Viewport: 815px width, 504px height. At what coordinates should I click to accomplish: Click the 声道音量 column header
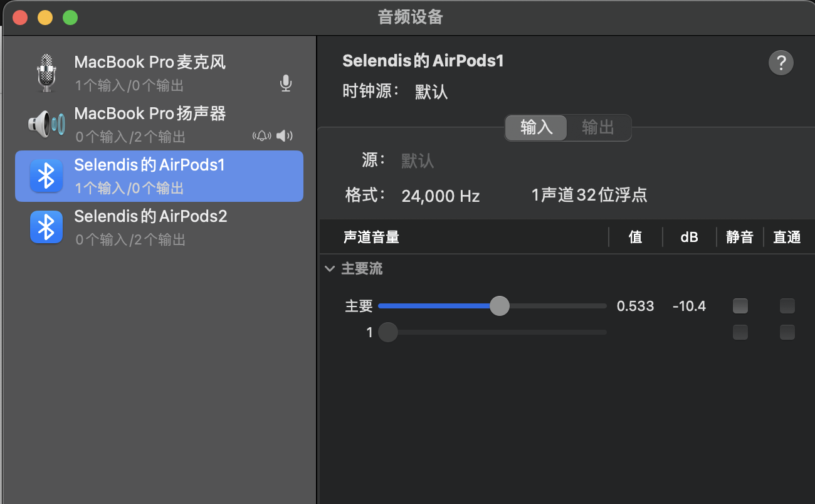click(371, 237)
